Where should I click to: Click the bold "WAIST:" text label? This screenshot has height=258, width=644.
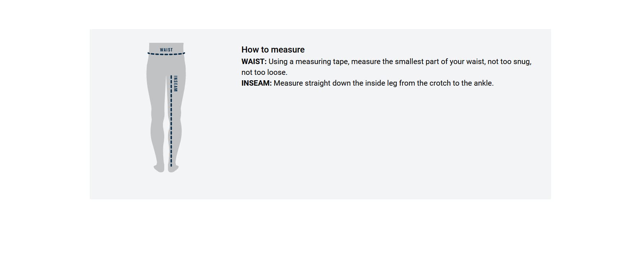(x=254, y=62)
